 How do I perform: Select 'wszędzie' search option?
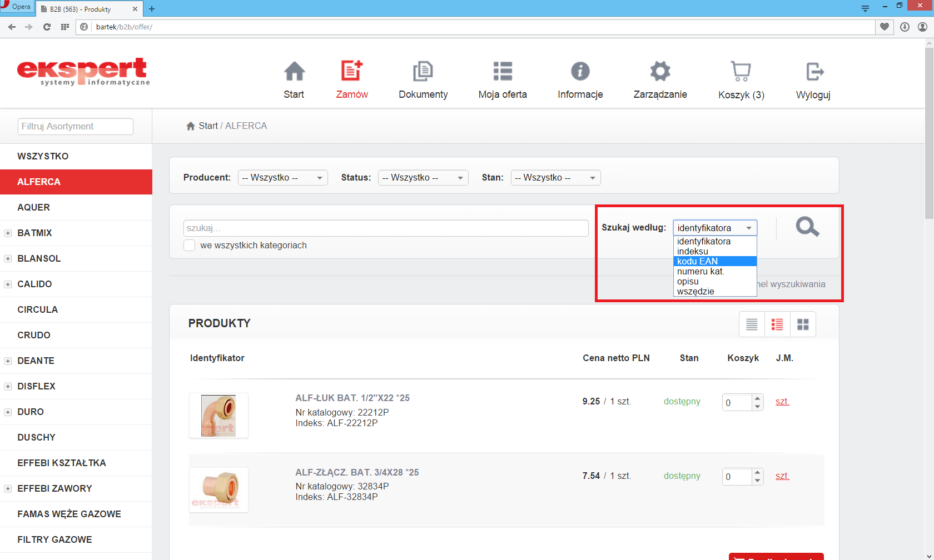click(x=715, y=291)
